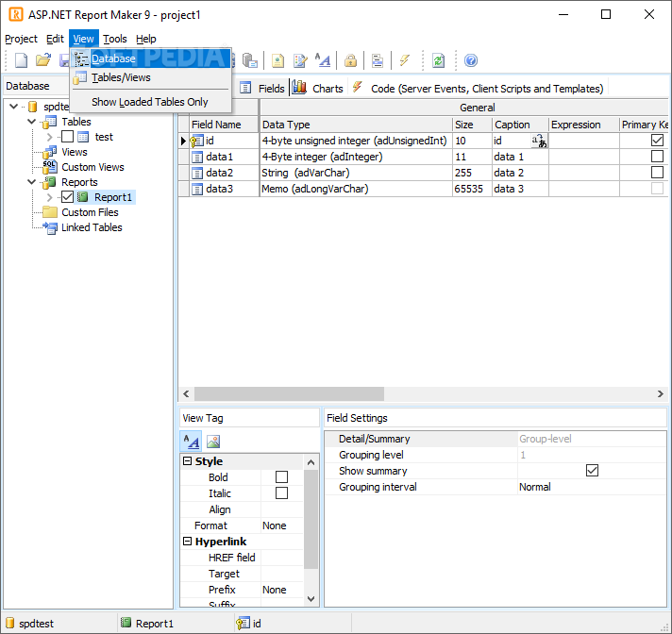Click the right arrow of horizontal scrollbar
The height and width of the screenshot is (634, 672).
tap(660, 393)
